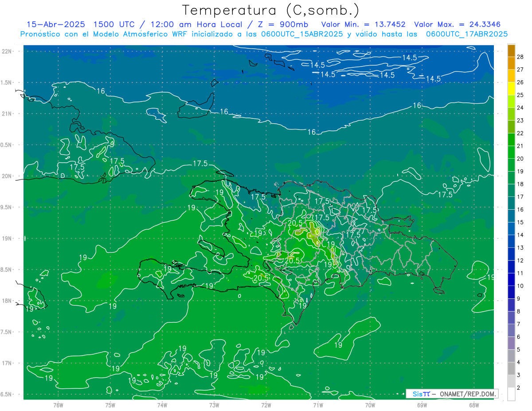Click the '17N' latitude axis label
Screen dimensions: 532x411
(7, 363)
